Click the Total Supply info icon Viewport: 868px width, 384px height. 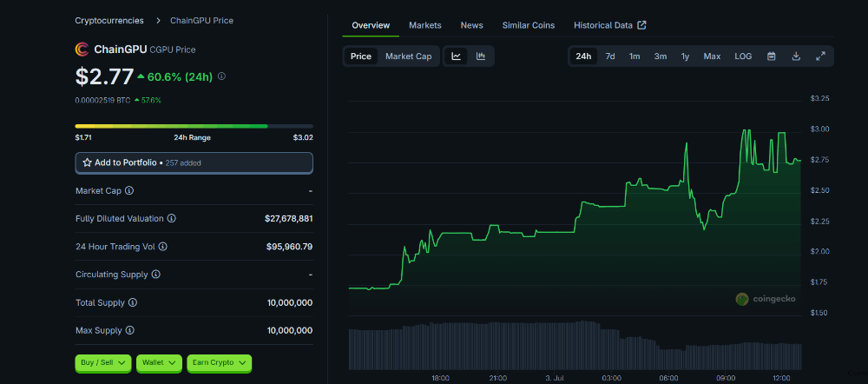[133, 302]
